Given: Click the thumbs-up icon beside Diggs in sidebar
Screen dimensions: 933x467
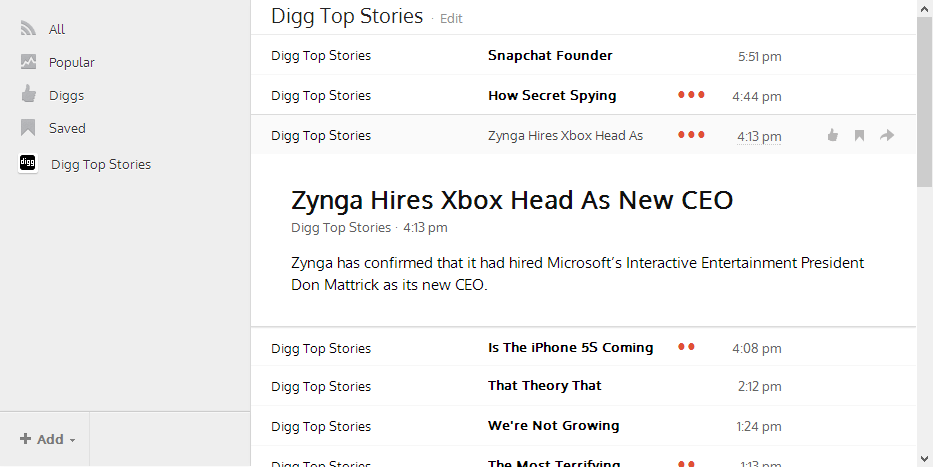Looking at the screenshot, I should pyautogui.click(x=28, y=94).
